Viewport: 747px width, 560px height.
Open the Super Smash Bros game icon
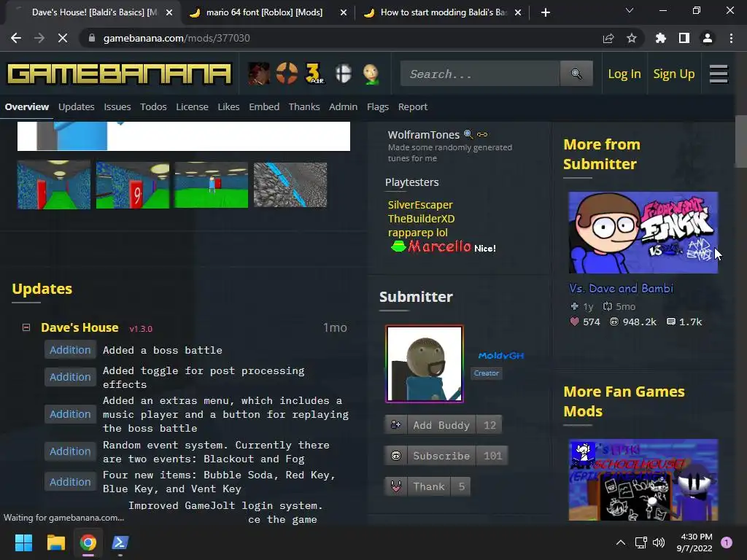[343, 74]
